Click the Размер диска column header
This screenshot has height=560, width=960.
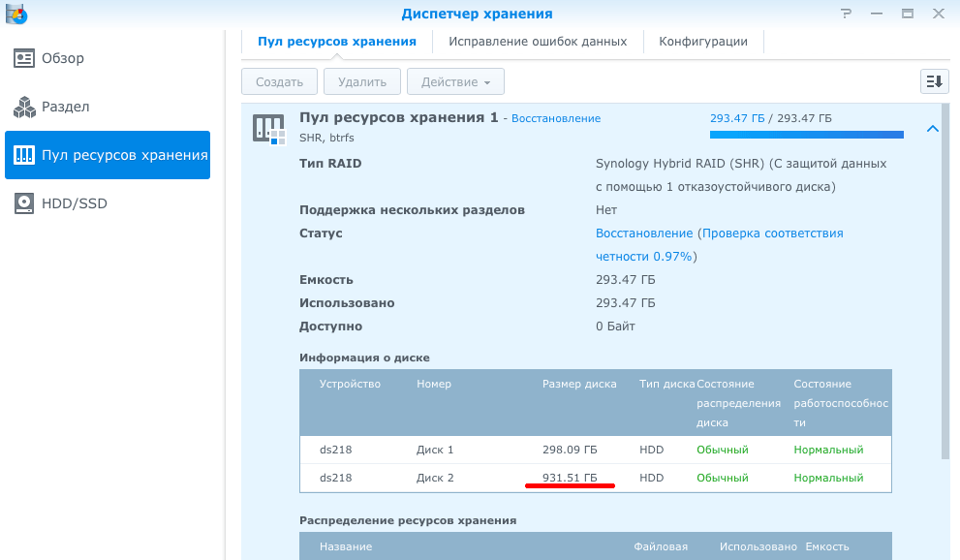pos(578,384)
